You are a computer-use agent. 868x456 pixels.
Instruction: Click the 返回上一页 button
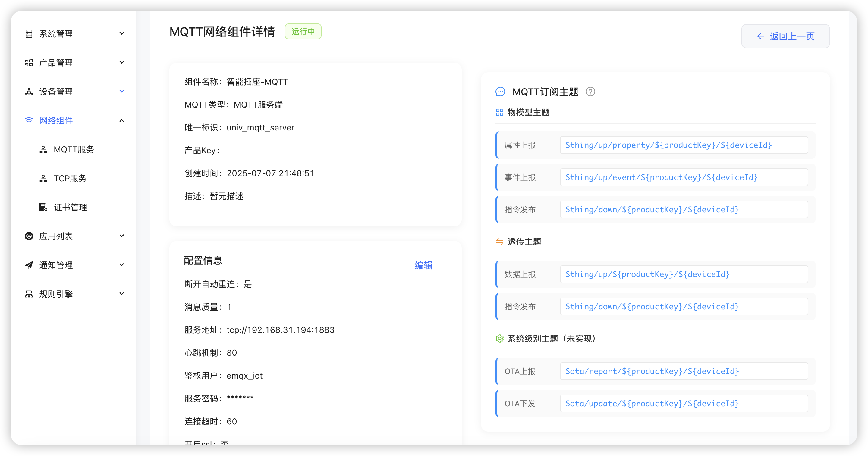785,36
